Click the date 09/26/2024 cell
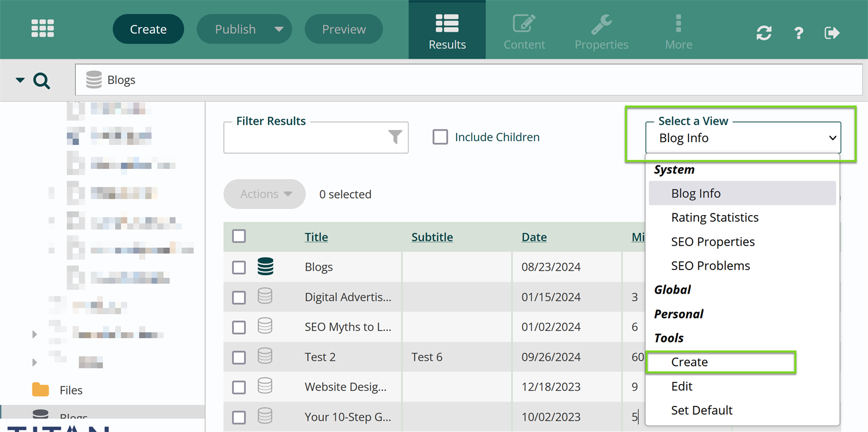Image resolution: width=868 pixels, height=432 pixels. [x=551, y=357]
